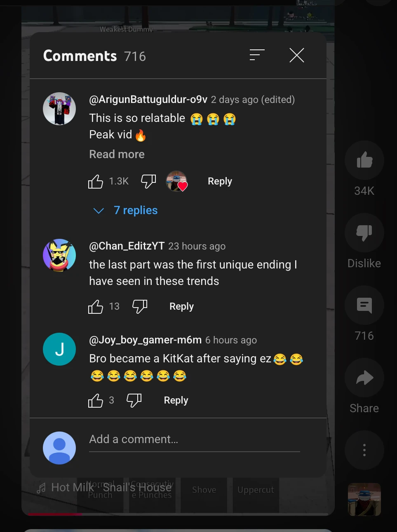Expand comment with Read more
Viewport: 397px width, 532px height.
click(x=117, y=154)
